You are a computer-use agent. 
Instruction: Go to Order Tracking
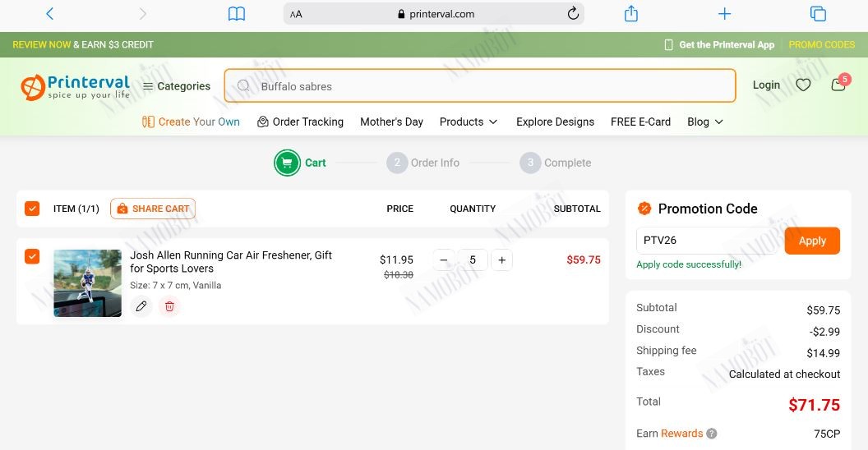tap(300, 122)
